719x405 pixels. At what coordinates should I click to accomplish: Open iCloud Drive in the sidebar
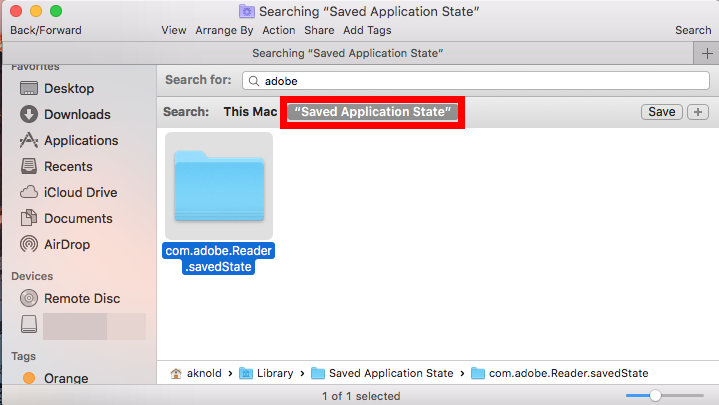(x=80, y=192)
